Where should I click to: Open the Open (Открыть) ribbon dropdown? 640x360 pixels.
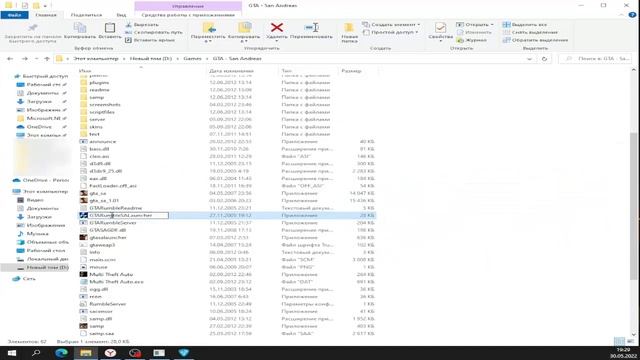pyautogui.click(x=475, y=24)
